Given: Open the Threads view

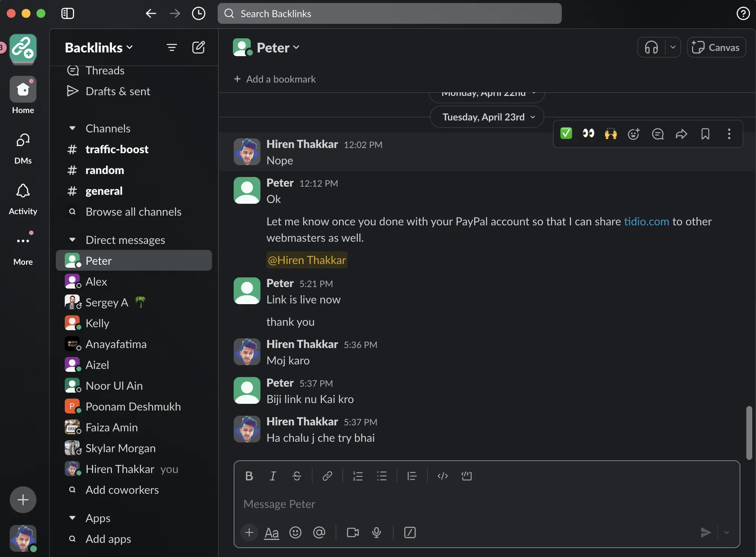Looking at the screenshot, I should pyautogui.click(x=105, y=71).
